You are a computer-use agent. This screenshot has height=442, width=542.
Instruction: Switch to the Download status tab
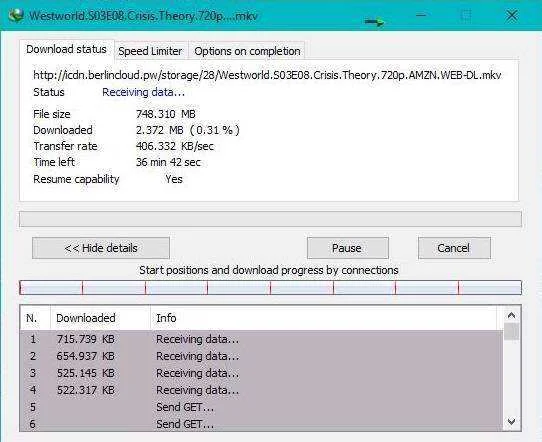coord(66,49)
